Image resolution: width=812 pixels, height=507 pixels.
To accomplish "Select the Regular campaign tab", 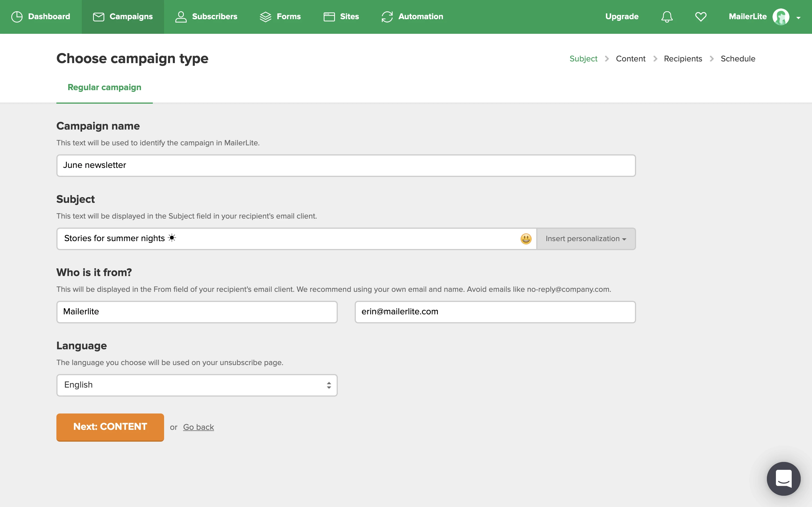I will 104,87.
